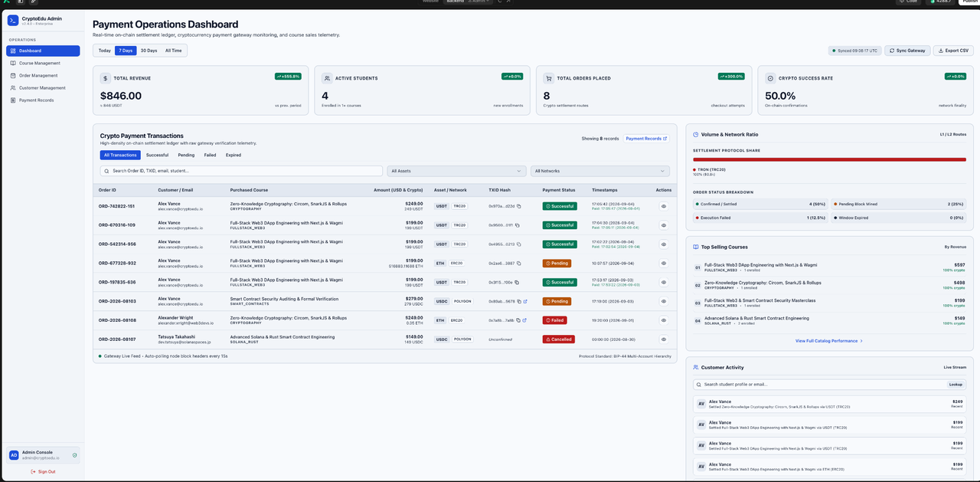Filter transactions by Successful tab
980x482 pixels.
pos(157,155)
